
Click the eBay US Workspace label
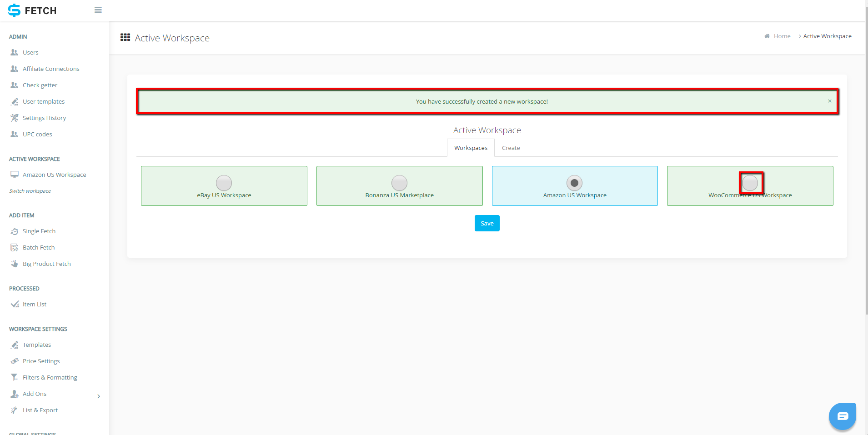point(224,195)
